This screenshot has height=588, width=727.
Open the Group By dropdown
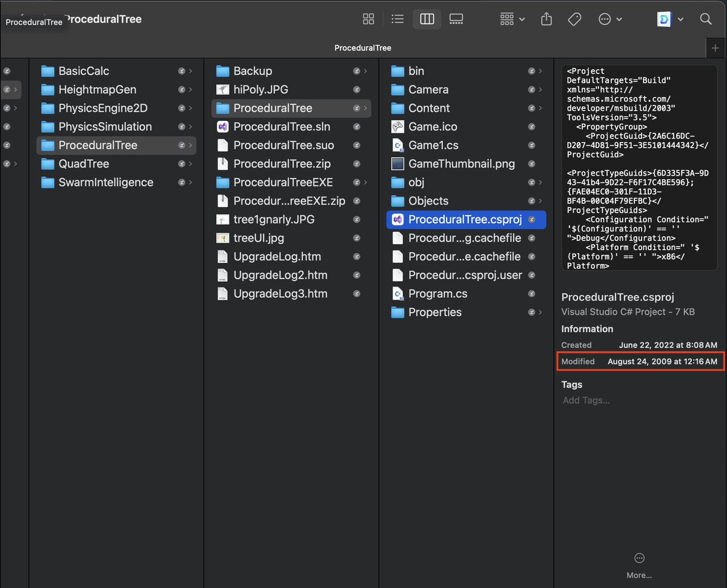coord(513,19)
